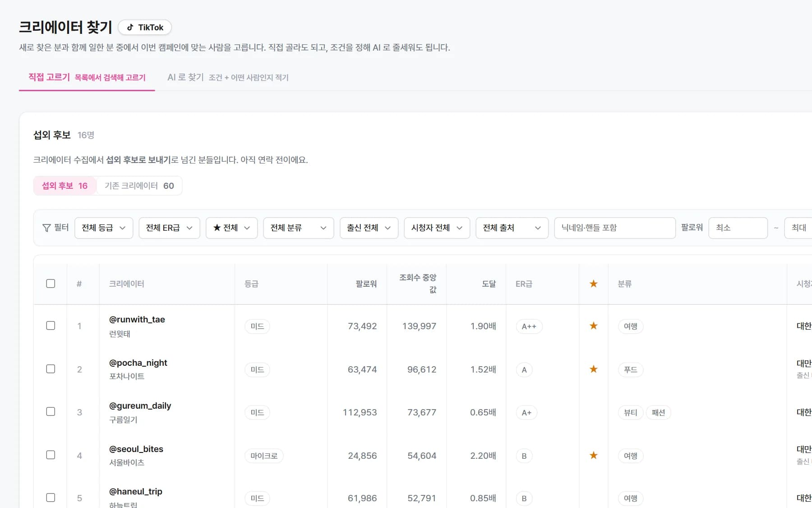Viewport: 812px width, 508px height.
Task: Check the box for @haneul_trip
Action: point(51,498)
